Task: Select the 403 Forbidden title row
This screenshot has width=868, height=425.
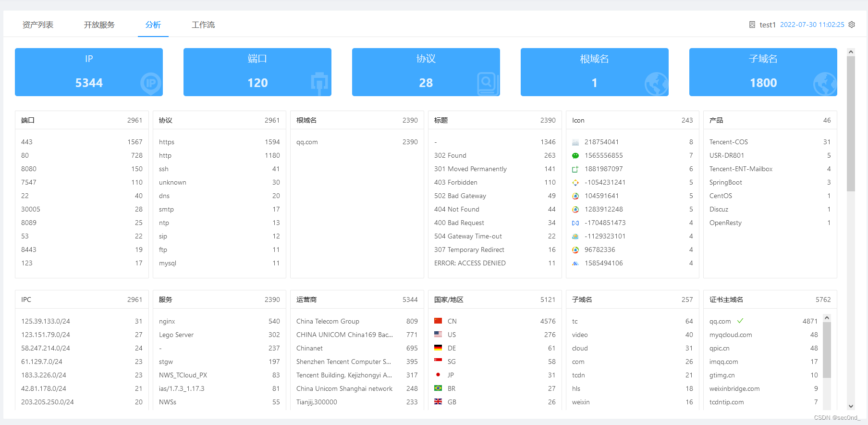Action: click(x=495, y=182)
